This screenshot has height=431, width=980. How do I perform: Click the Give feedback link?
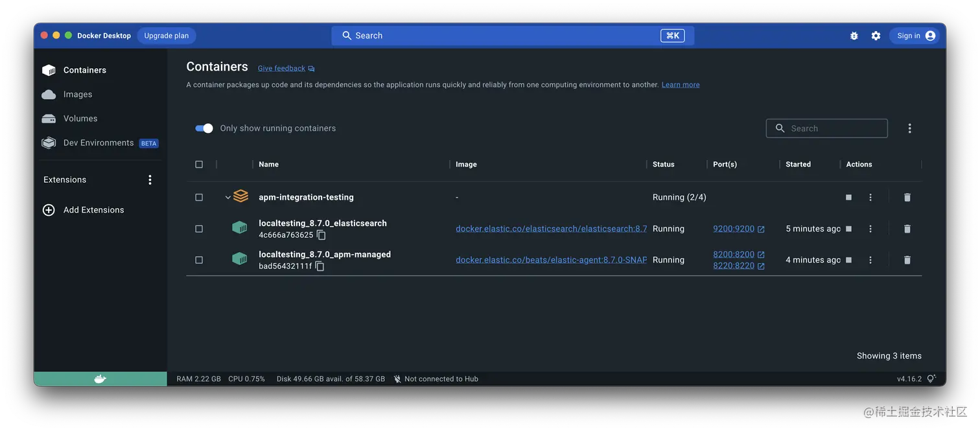point(286,69)
